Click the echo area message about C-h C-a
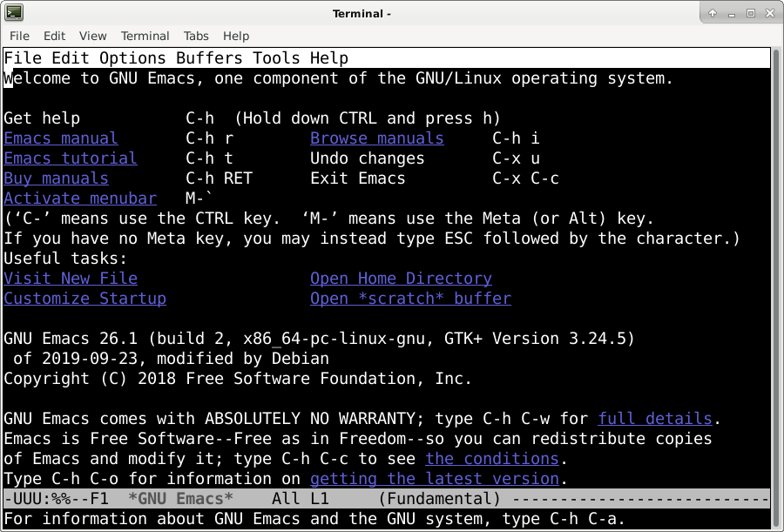 click(x=314, y=518)
